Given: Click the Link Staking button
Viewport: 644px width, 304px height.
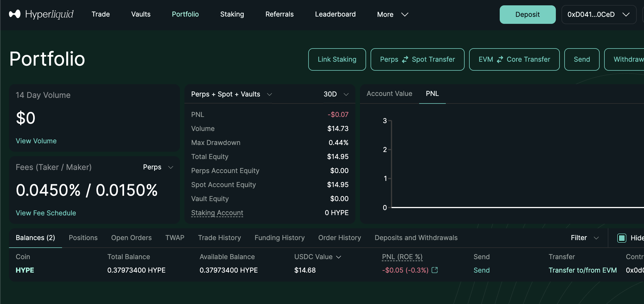Looking at the screenshot, I should coord(337,59).
